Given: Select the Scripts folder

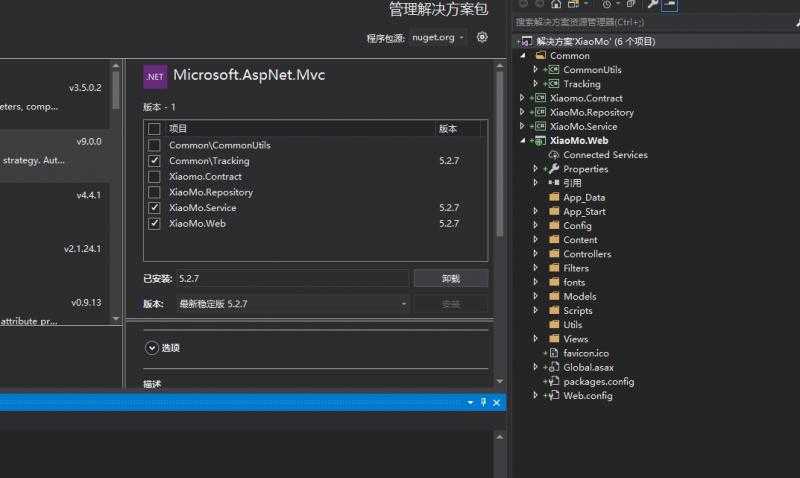Looking at the screenshot, I should click(578, 311).
